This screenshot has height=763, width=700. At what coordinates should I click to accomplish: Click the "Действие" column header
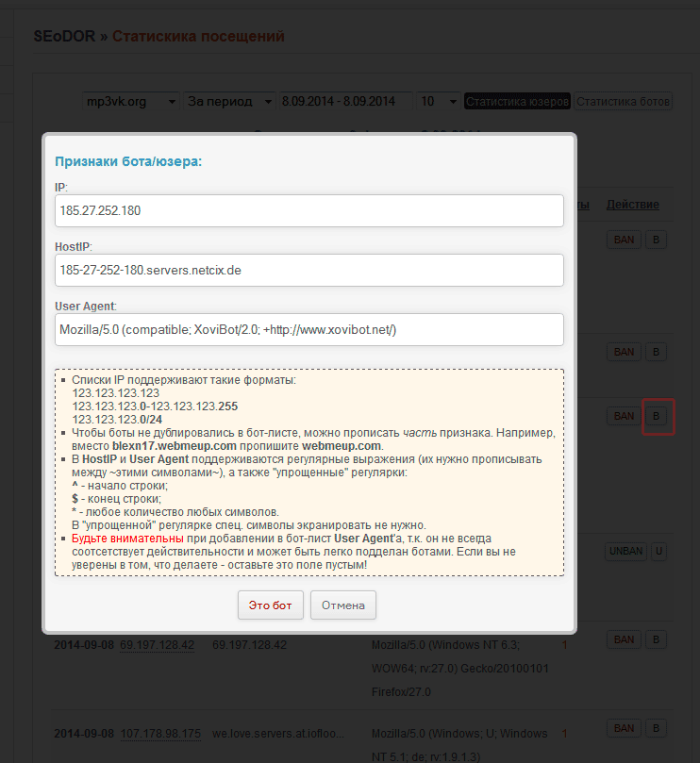[x=632, y=205]
